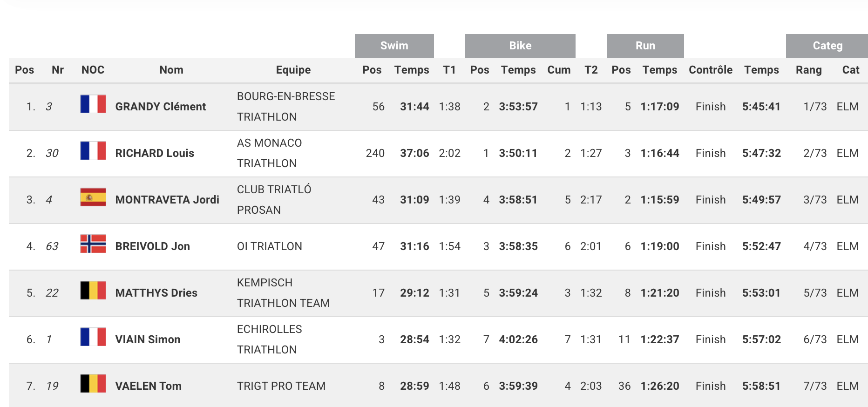Click France flag next to GRANDY Clément
Viewport: 868px width, 407px height.
coord(93,104)
